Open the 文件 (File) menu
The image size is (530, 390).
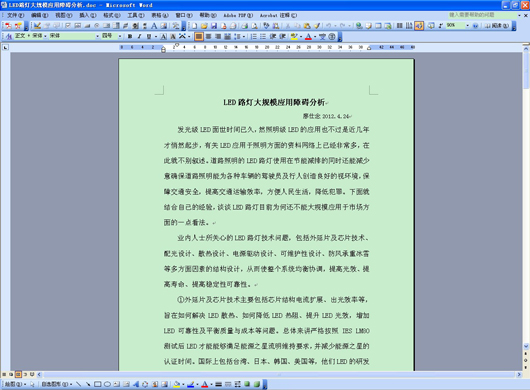(16, 15)
